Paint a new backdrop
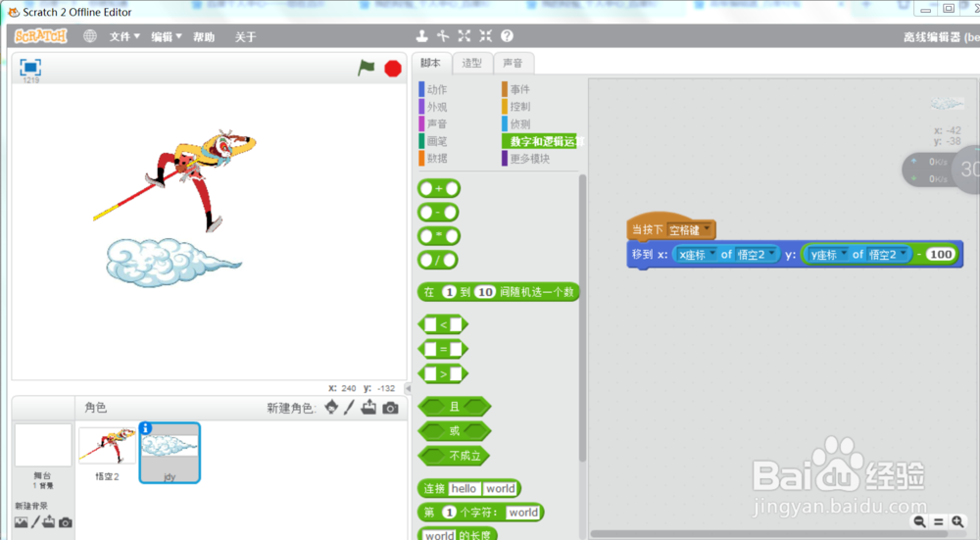The height and width of the screenshot is (540, 980). coord(35,522)
